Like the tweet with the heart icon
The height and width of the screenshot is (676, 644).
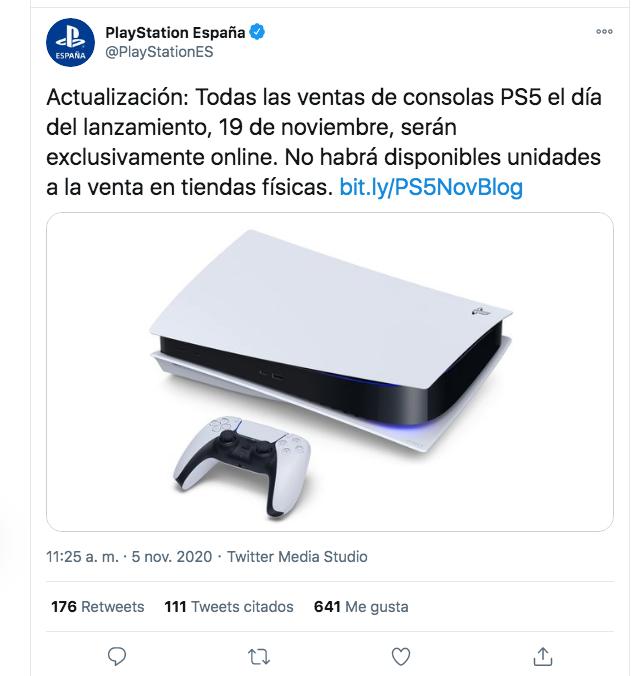click(x=400, y=657)
